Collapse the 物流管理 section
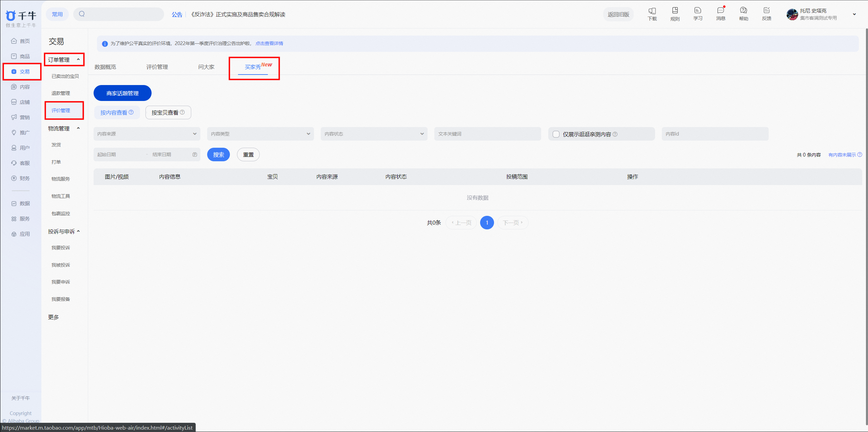 coord(78,128)
